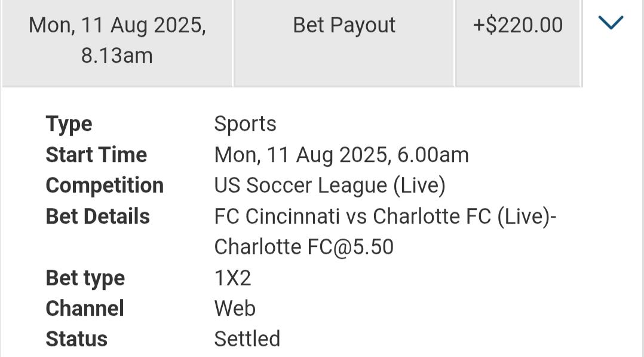644x357 pixels.
Task: Click the Bet Payout transaction cell
Action: tap(344, 25)
